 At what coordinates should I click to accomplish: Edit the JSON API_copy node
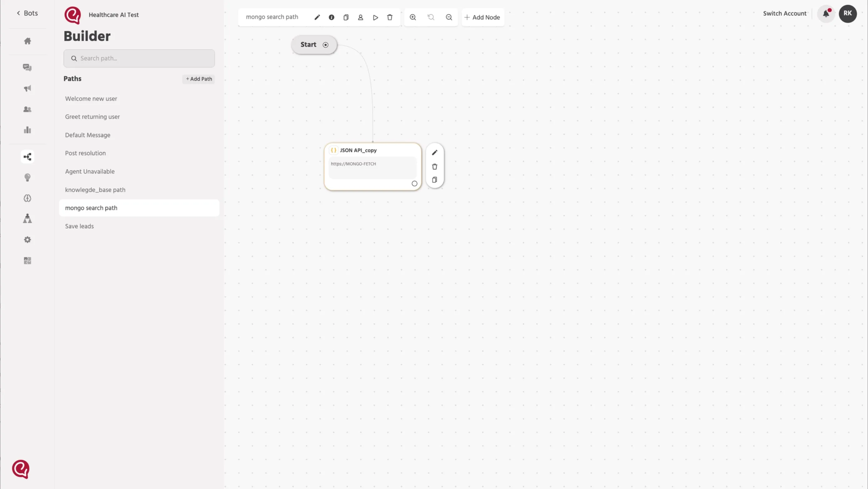[435, 153]
